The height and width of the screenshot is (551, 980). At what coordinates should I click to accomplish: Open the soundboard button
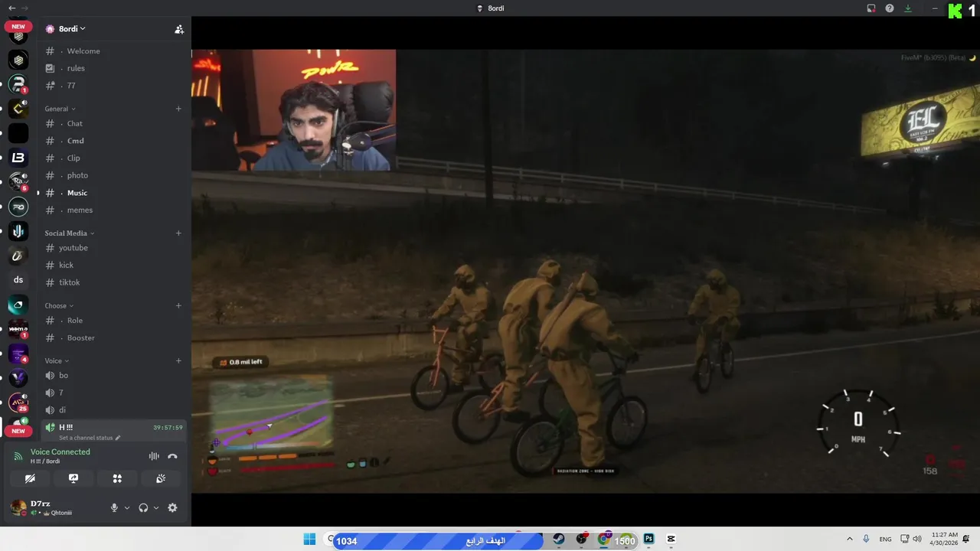(161, 478)
